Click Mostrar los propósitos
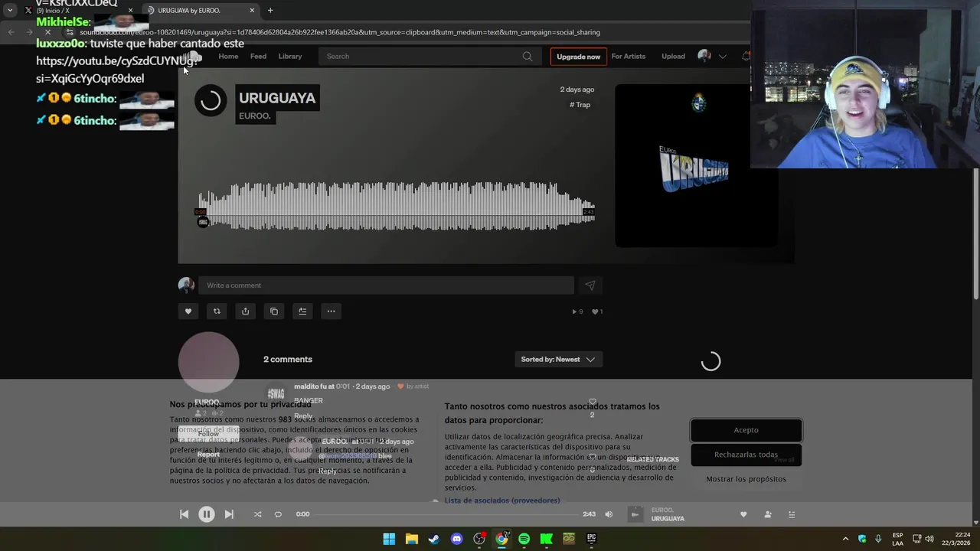The width and height of the screenshot is (980, 551). click(x=746, y=479)
